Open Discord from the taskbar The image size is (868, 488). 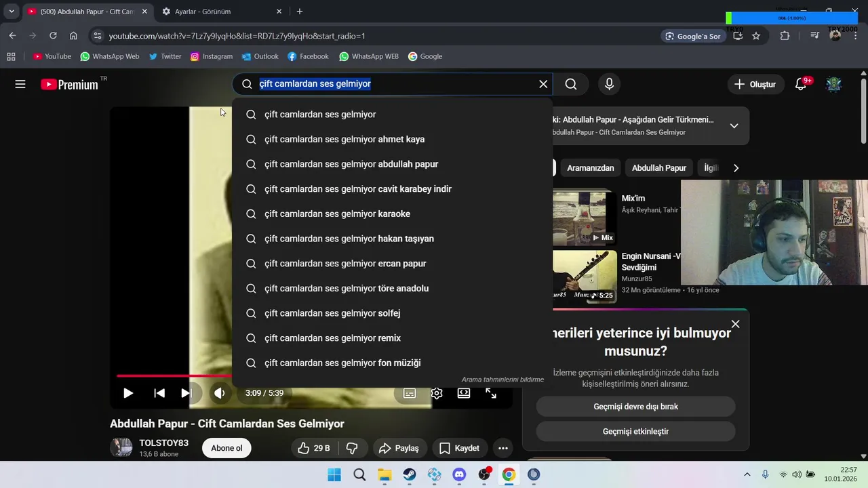click(x=459, y=474)
